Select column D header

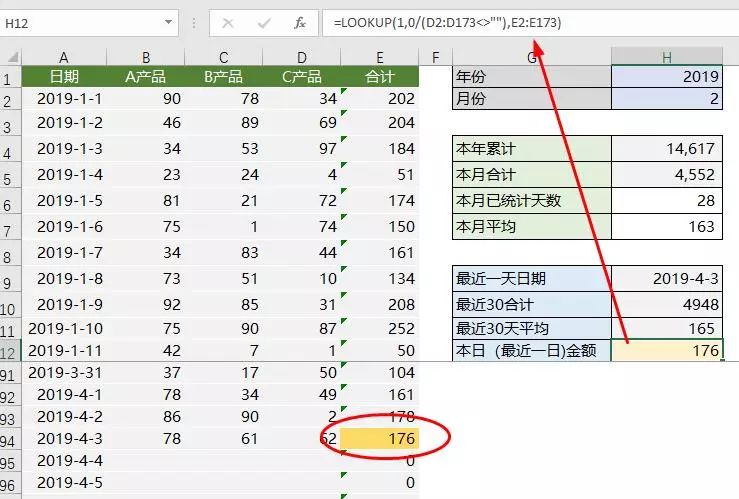pyautogui.click(x=302, y=57)
